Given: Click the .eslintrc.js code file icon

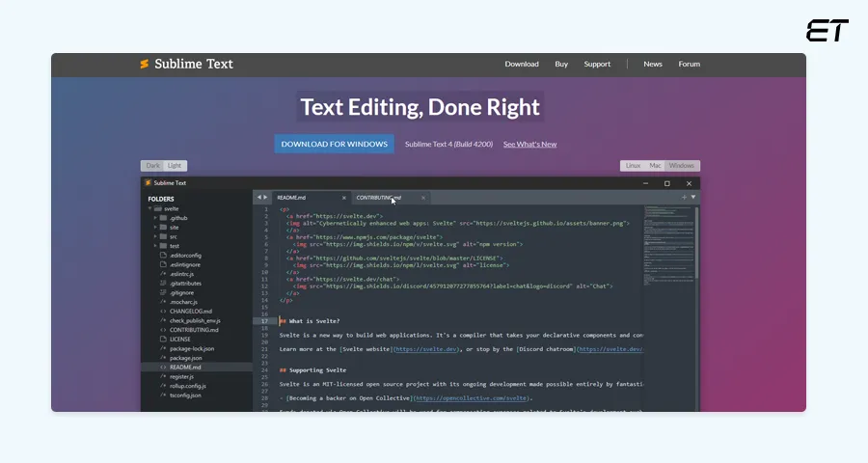Looking at the screenshot, I should (163, 274).
